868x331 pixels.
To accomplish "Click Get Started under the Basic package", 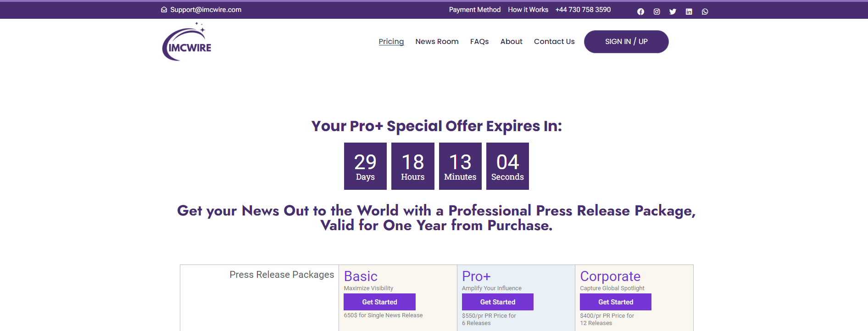I will (379, 302).
